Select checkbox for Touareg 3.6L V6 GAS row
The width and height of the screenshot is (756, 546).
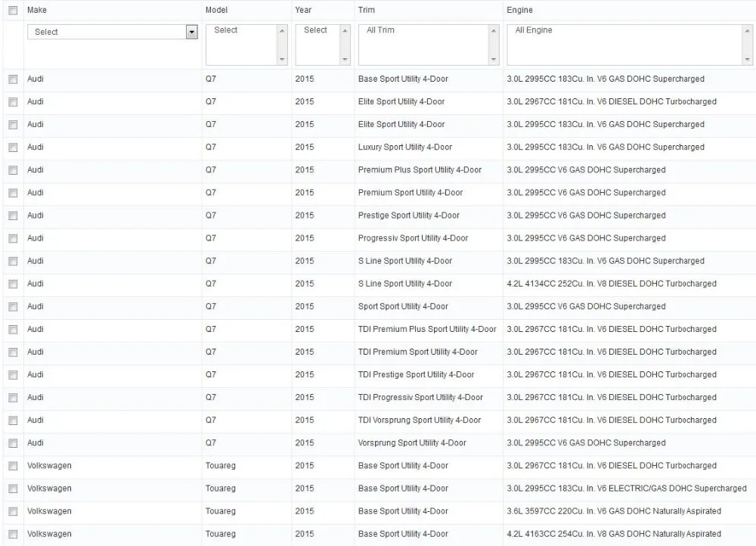[13, 511]
